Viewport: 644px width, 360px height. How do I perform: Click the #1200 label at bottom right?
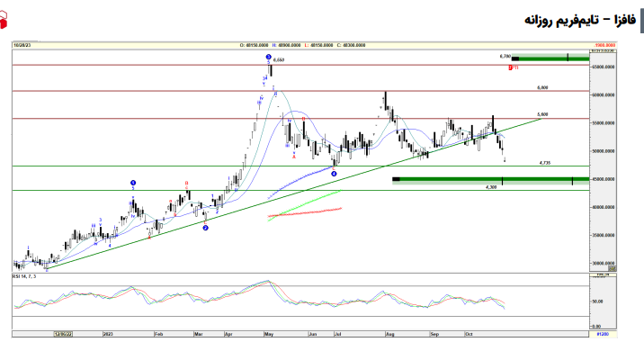click(x=604, y=333)
